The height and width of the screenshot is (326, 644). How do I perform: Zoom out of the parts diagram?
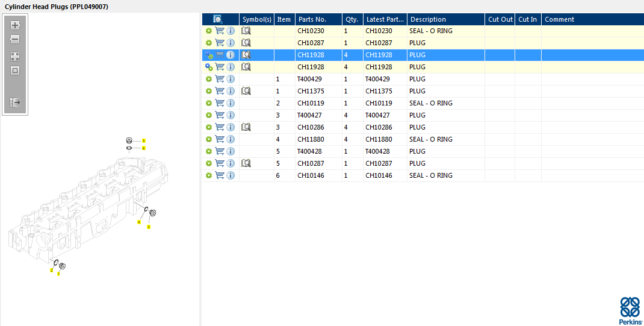pos(15,39)
